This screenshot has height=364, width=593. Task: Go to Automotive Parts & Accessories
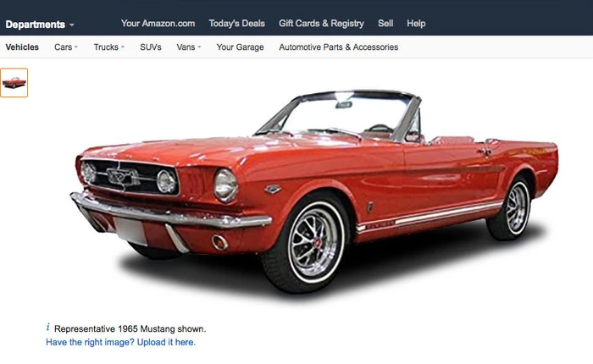tap(339, 47)
